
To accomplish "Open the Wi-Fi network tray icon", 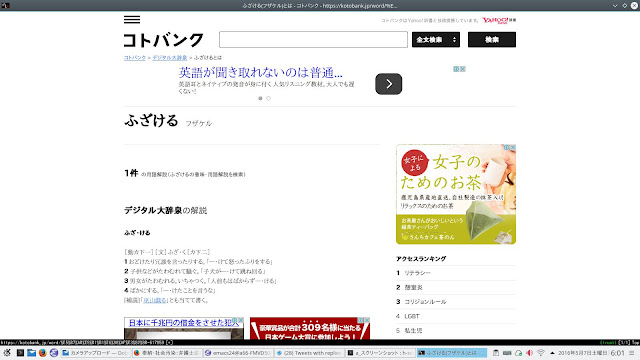I will (541, 353).
